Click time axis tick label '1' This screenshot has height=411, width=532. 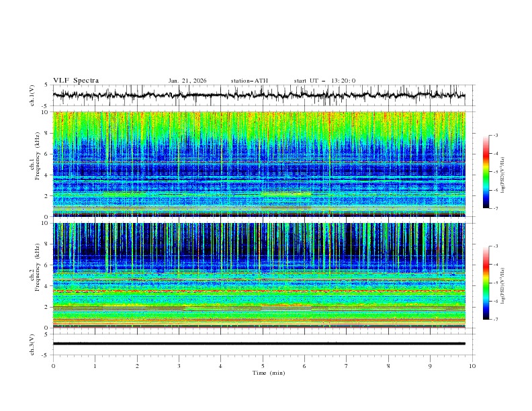[x=95, y=366]
